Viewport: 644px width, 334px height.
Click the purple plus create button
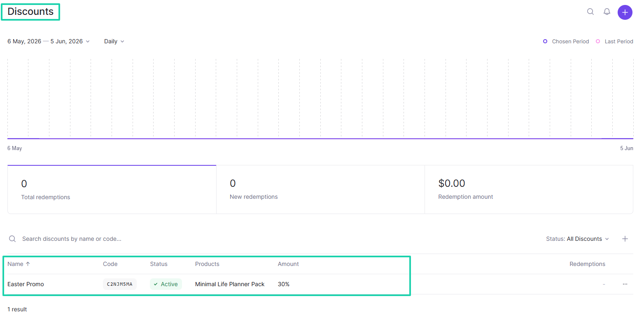point(625,12)
